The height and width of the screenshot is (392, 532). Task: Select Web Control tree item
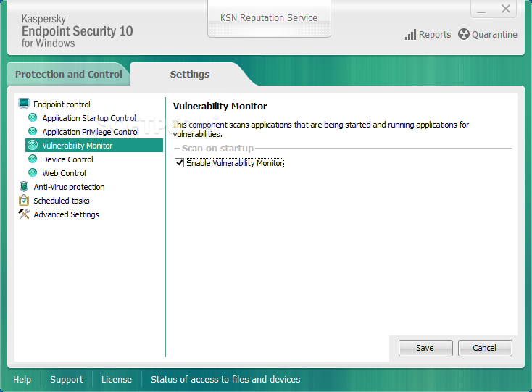click(64, 173)
